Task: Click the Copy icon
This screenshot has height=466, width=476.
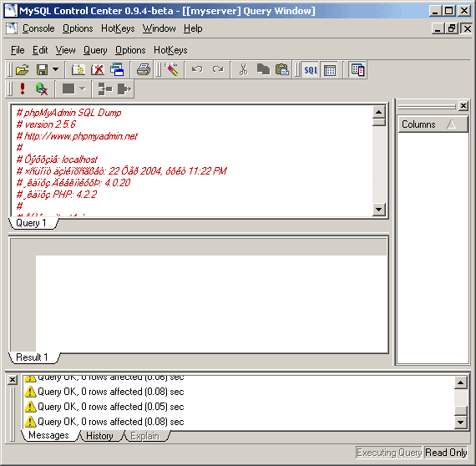Action: [x=263, y=70]
